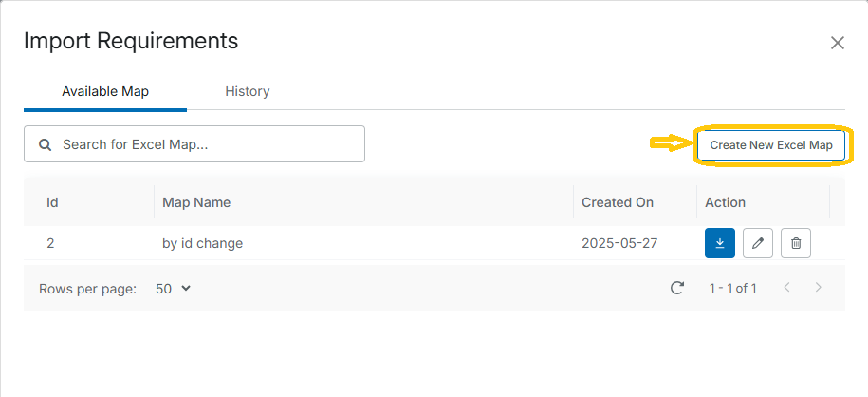868x397 pixels.
Task: Click the '1 - 1 of 1' pagination text
Action: (x=733, y=288)
